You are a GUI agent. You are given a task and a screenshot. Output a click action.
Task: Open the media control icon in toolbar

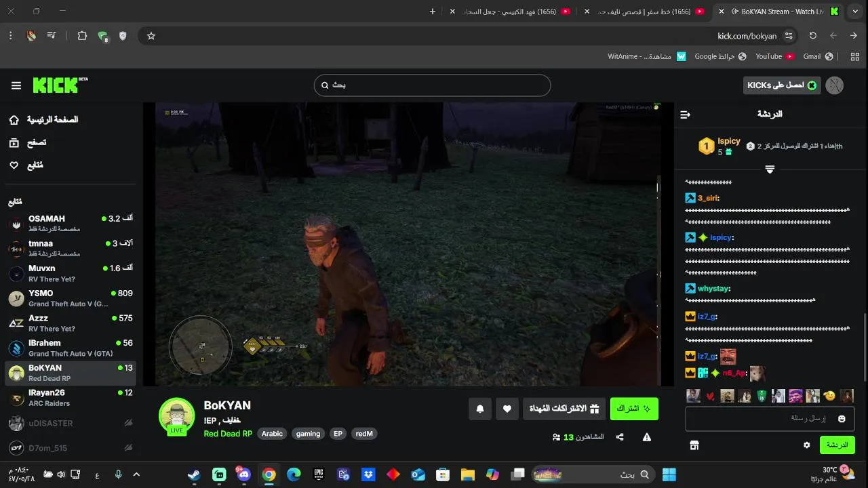(51, 36)
